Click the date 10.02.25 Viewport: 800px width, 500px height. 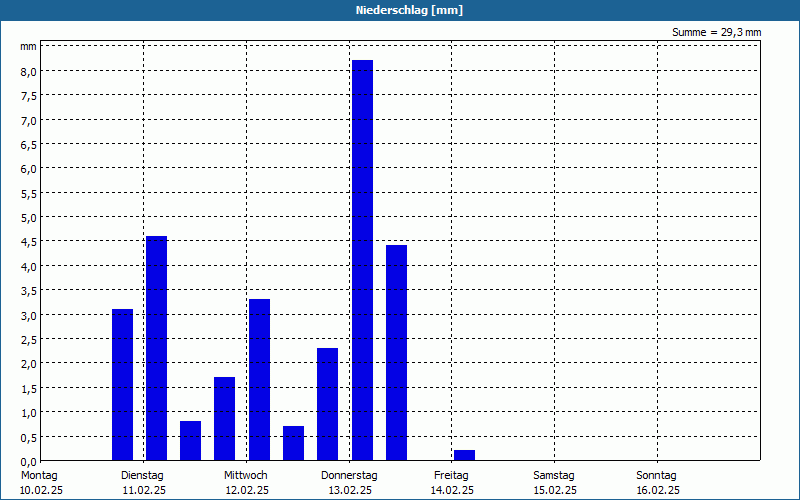(41, 491)
